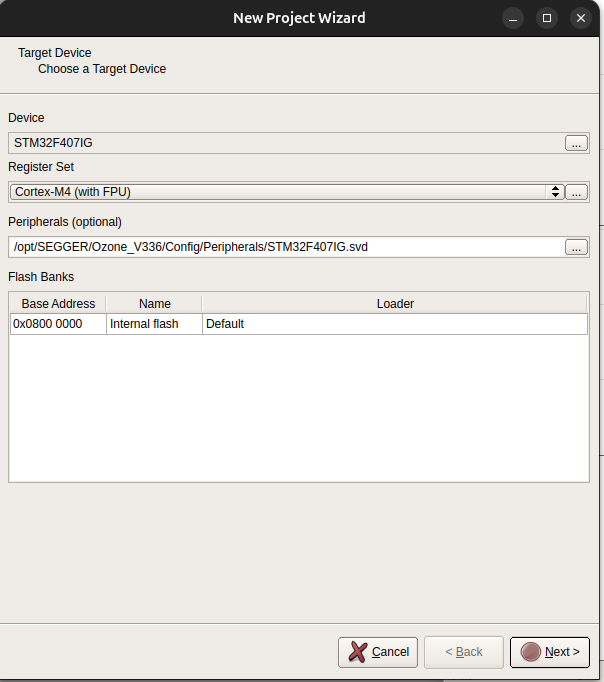The image size is (604, 682).
Task: Select the 0x0800 0000 base address cell
Action: [x=58, y=324]
